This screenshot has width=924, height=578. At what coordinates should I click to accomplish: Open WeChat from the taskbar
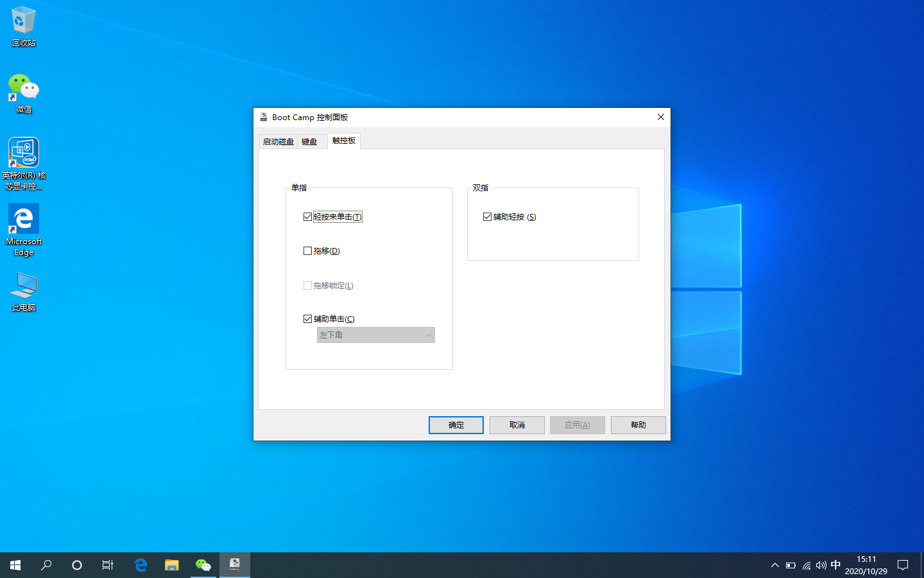203,565
